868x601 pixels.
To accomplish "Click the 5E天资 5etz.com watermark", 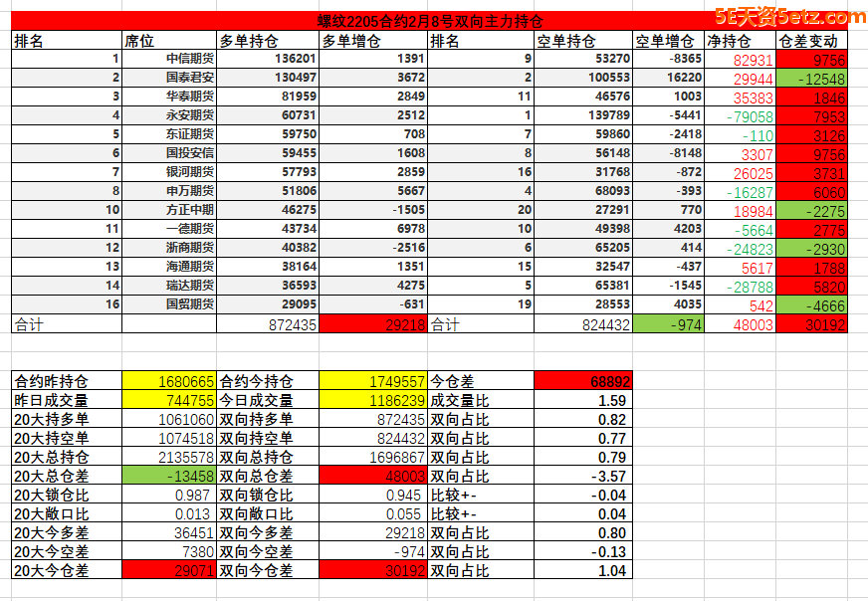I will pyautogui.click(x=791, y=16).
